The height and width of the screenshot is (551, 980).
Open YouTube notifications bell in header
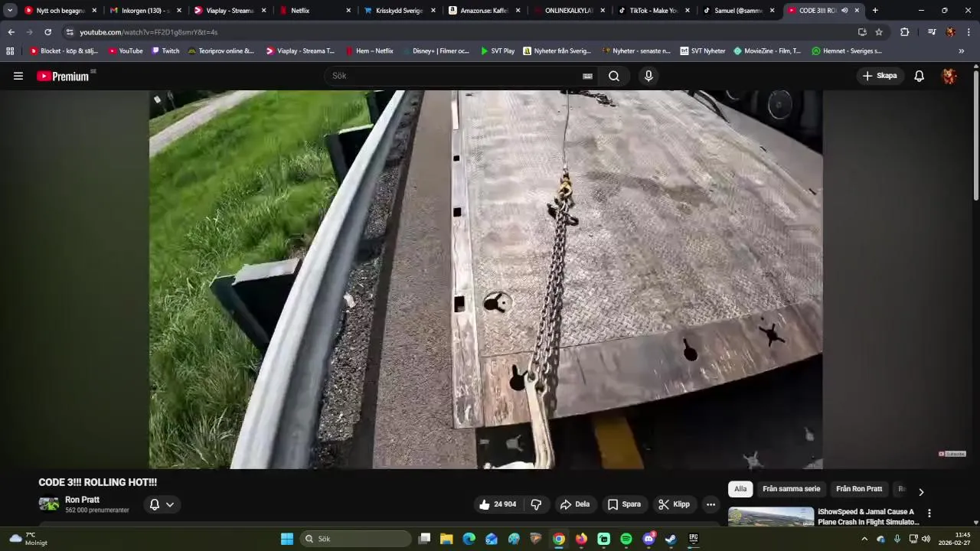click(919, 76)
